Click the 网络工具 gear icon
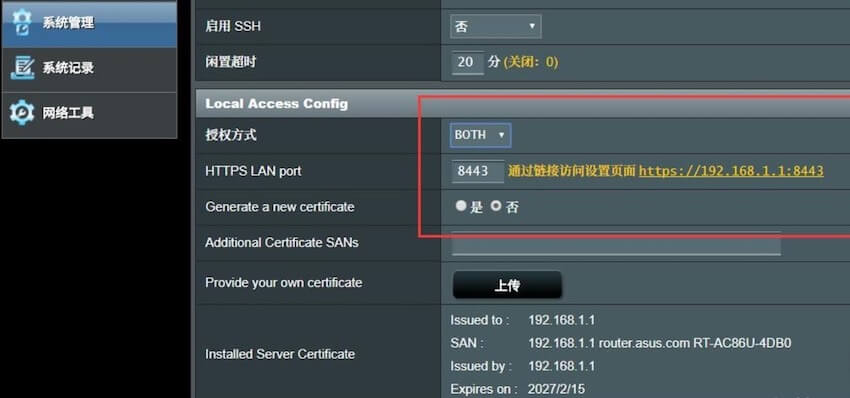This screenshot has width=850, height=398. (x=22, y=113)
